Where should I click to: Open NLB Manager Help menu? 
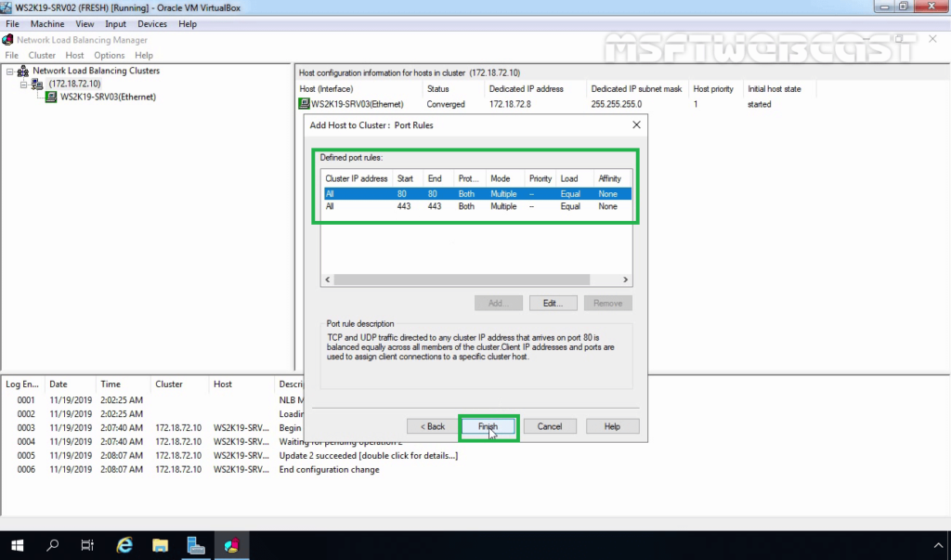(144, 55)
